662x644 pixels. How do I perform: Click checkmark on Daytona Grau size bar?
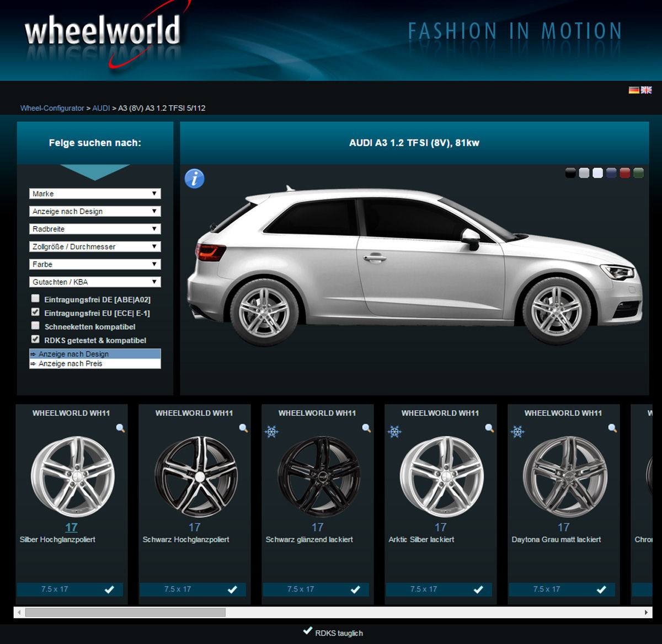coord(601,589)
